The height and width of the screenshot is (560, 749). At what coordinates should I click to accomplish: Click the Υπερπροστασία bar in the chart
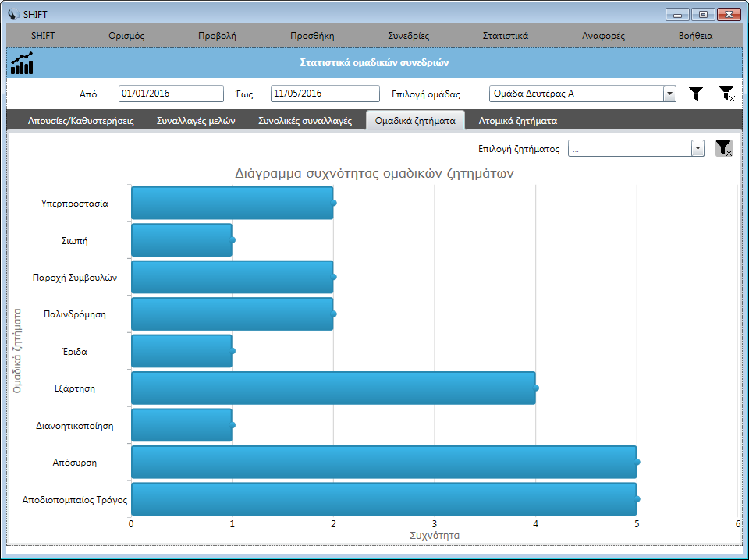[x=233, y=203]
